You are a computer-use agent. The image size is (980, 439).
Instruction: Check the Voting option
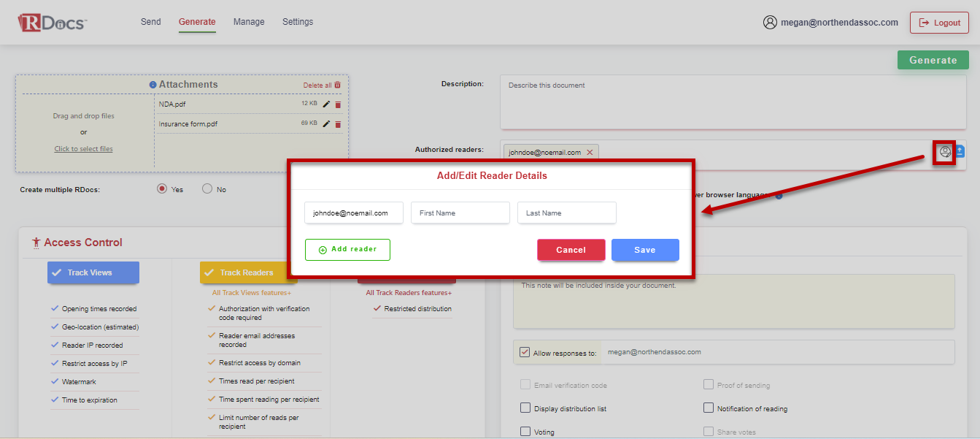coord(525,431)
